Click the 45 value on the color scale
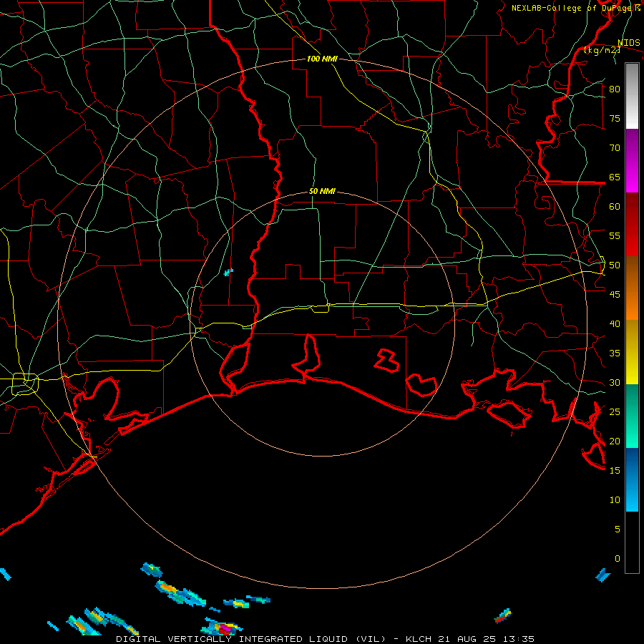This screenshot has height=644, width=644. (615, 295)
